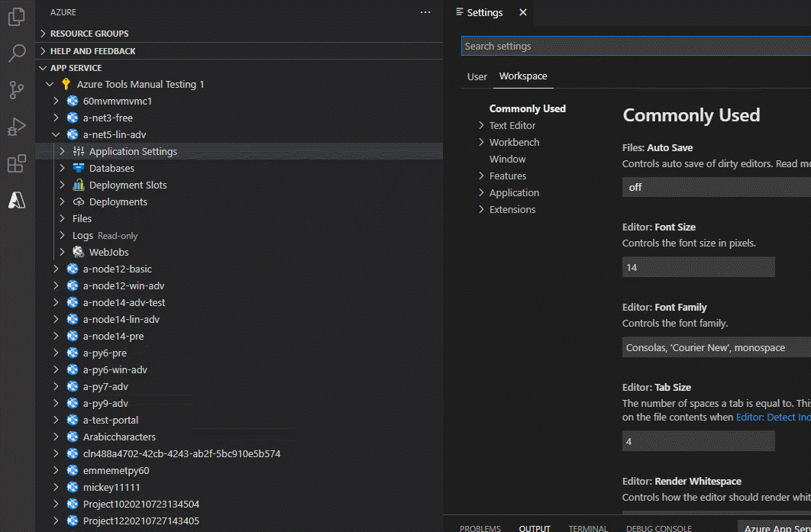Image resolution: width=811 pixels, height=532 pixels.
Task: Expand Text Editor settings category
Action: (481, 126)
